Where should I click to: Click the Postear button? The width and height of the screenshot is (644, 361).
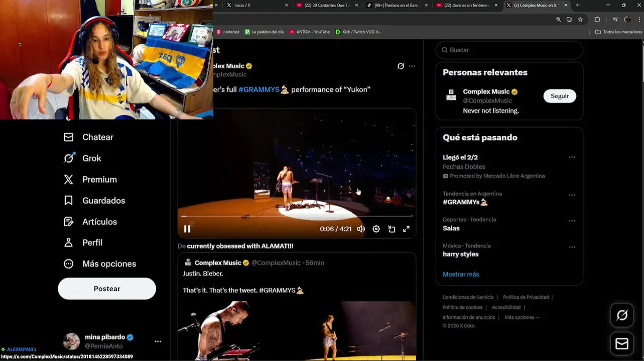[x=107, y=289]
